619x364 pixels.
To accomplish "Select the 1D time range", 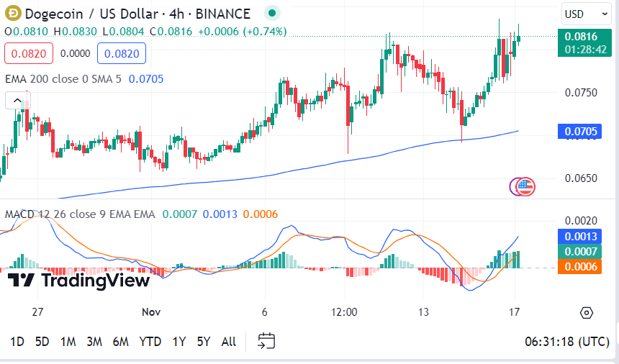I will (x=17, y=341).
